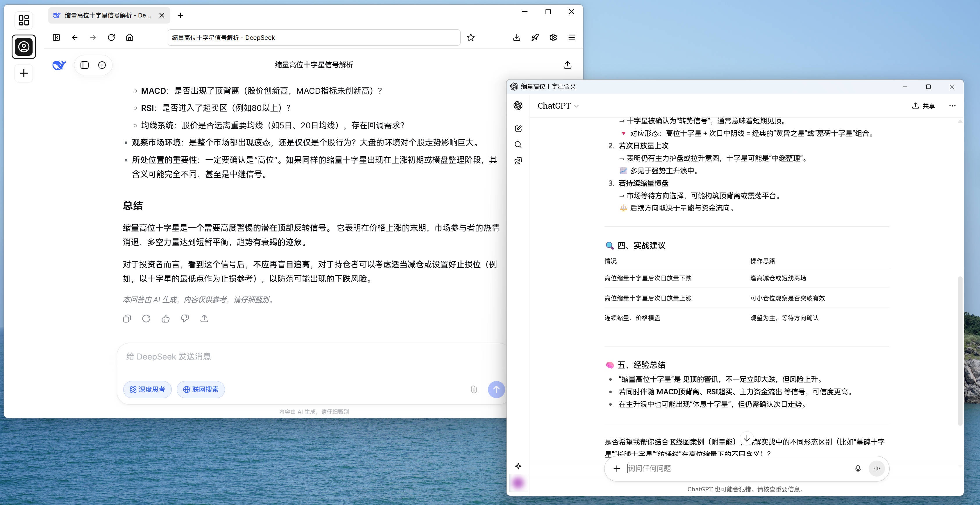The image size is (980, 505).
Task: Click the 共享 share button
Action: 923,106
